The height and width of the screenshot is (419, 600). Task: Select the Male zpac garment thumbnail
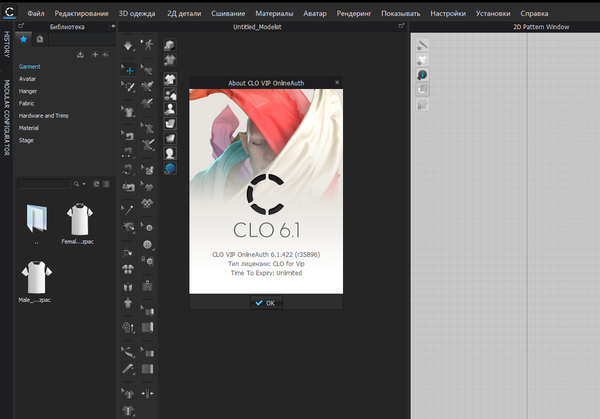[x=37, y=278]
